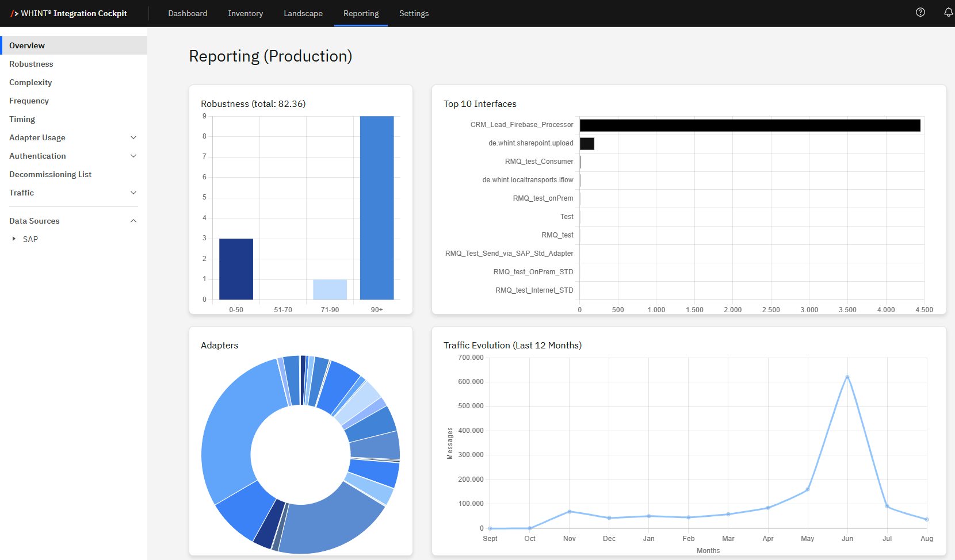This screenshot has width=955, height=560.
Task: Expand the Traffic menu chevron
Action: pos(133,193)
